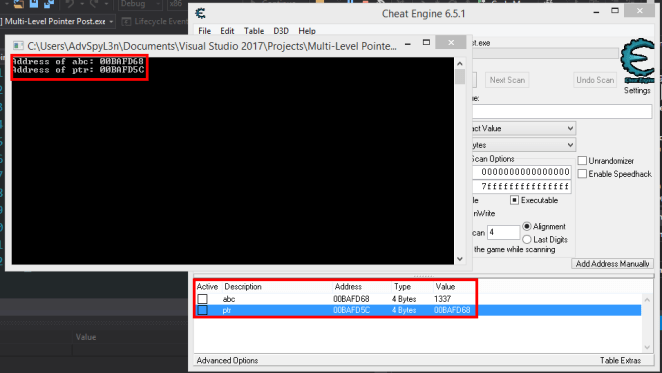Viewport: 662px width, 373px height.
Task: Open Advanced Options
Action: pos(227,360)
